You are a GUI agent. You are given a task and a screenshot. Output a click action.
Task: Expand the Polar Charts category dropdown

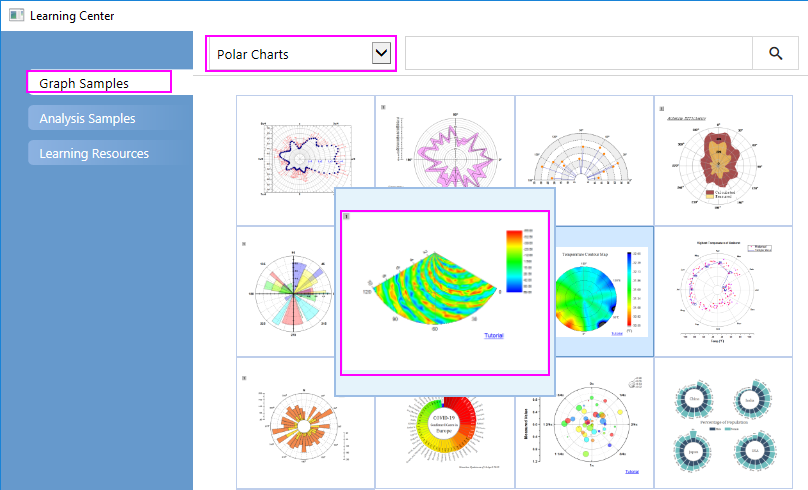[380, 54]
